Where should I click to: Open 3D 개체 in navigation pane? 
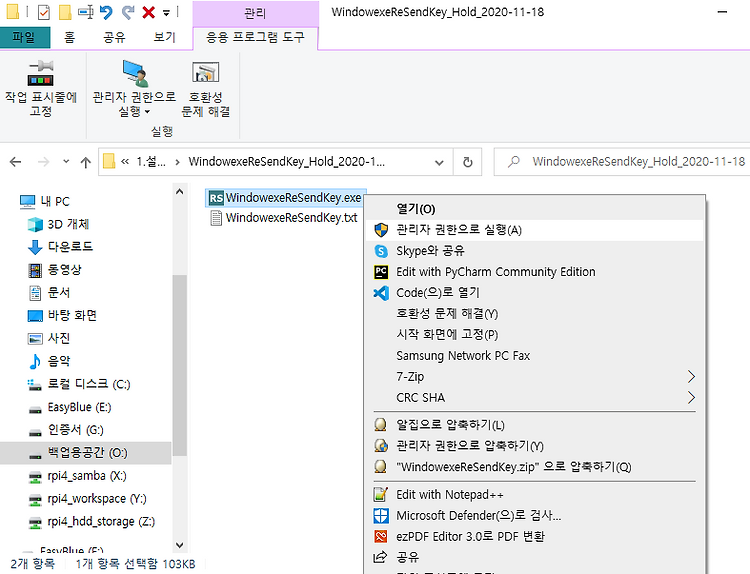58,224
